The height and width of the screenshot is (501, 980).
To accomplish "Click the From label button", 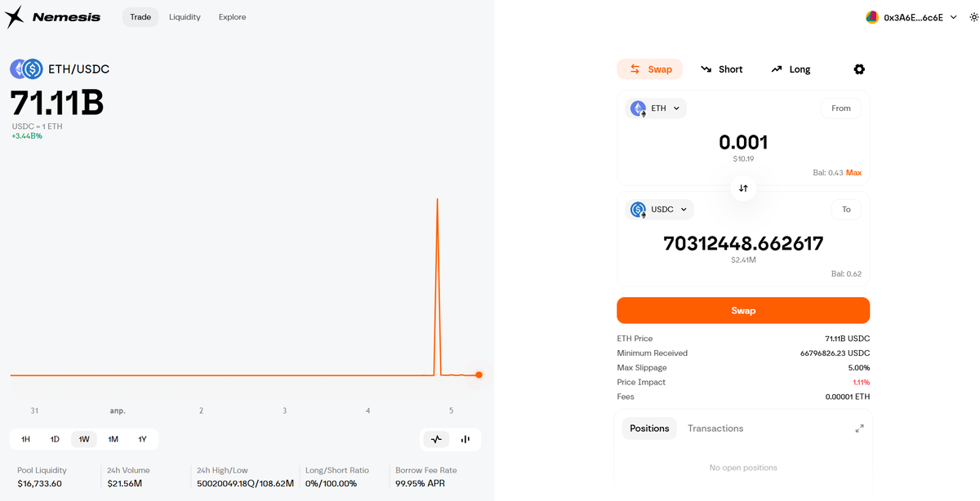I will click(841, 109).
